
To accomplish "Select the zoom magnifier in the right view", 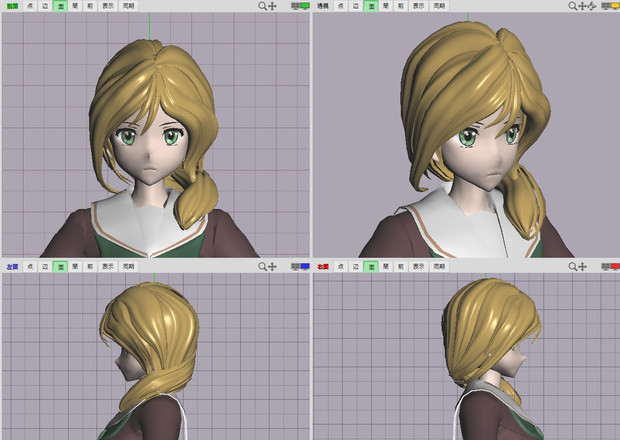I will coord(573,266).
